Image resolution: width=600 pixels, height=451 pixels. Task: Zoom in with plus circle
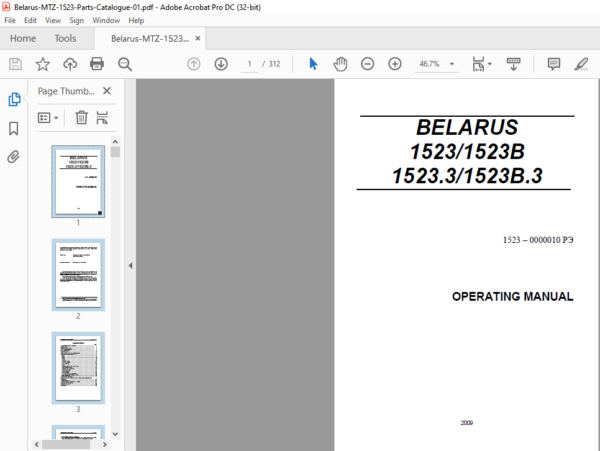(395, 64)
